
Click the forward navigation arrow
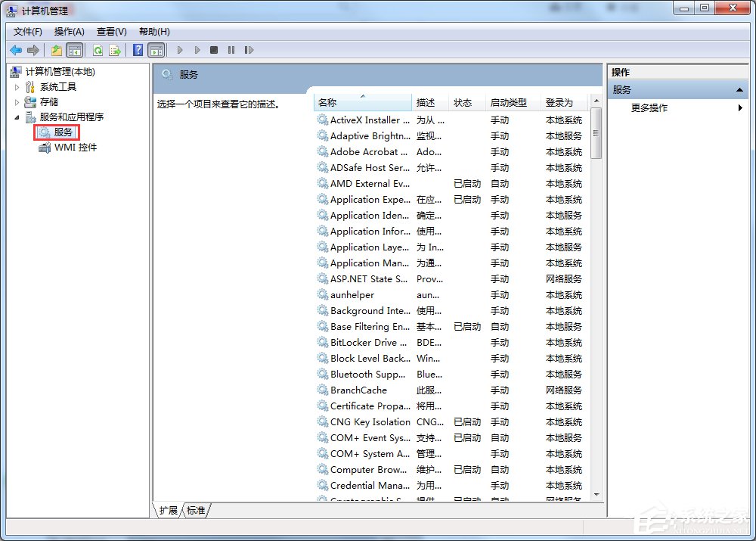click(x=32, y=50)
